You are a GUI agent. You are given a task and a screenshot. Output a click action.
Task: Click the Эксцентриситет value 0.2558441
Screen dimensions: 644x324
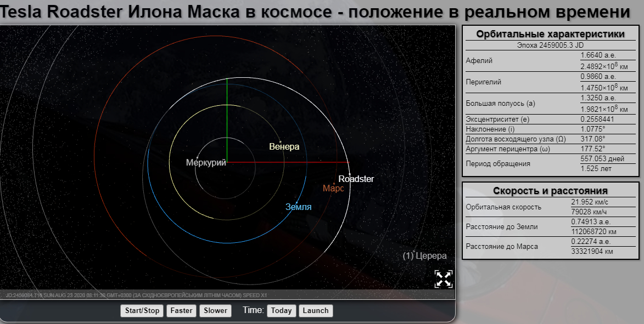[597, 119]
